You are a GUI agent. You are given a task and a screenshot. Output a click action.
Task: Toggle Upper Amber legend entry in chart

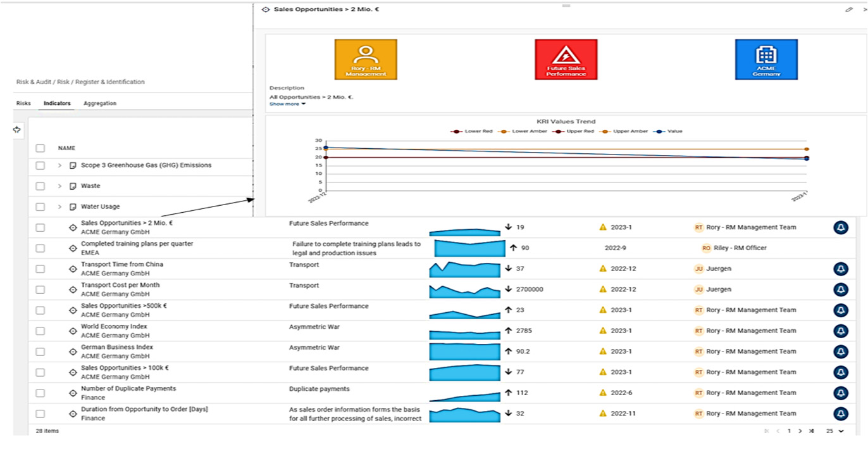[624, 131]
